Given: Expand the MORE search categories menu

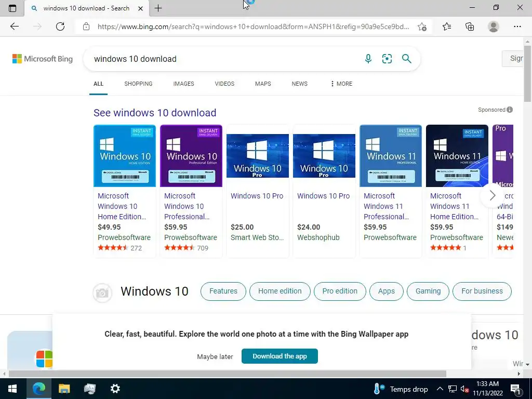Looking at the screenshot, I should pyautogui.click(x=341, y=84).
